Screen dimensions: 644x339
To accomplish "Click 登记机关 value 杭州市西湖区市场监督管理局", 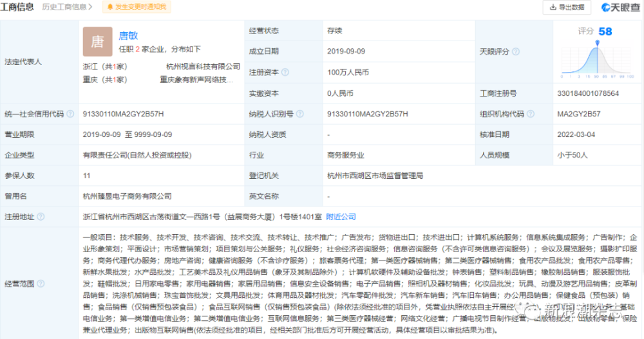I will (x=375, y=175).
